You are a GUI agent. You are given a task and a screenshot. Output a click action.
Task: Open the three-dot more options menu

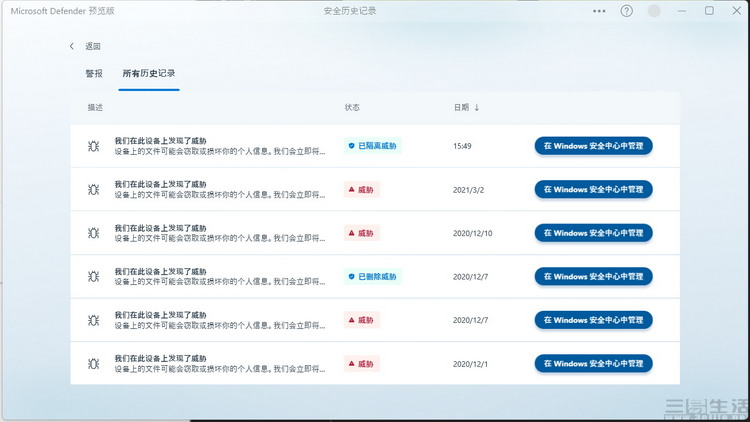599,11
